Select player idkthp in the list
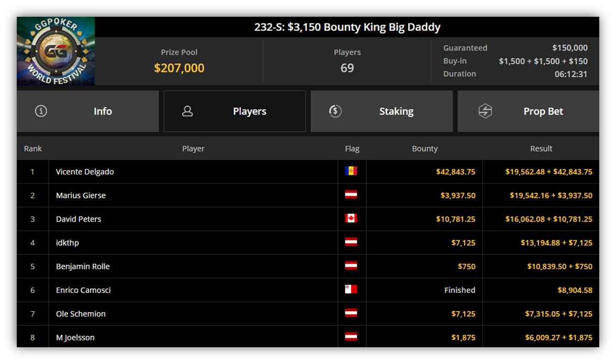 67,242
